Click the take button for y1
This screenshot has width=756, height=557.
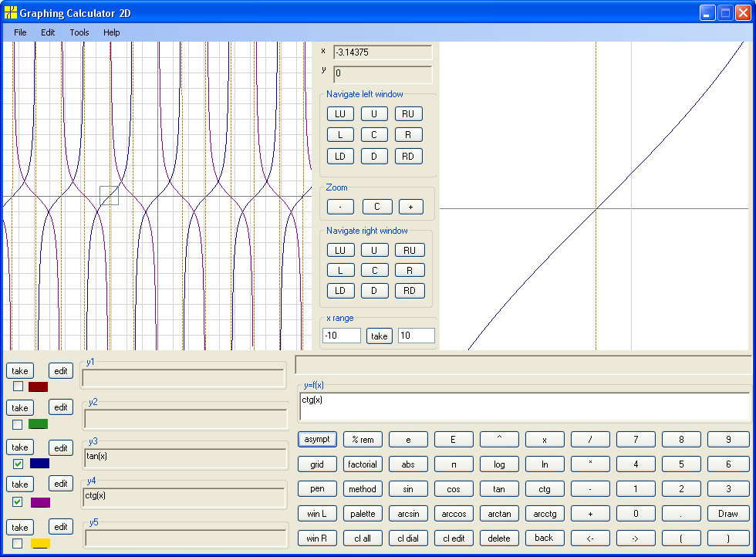(x=20, y=371)
